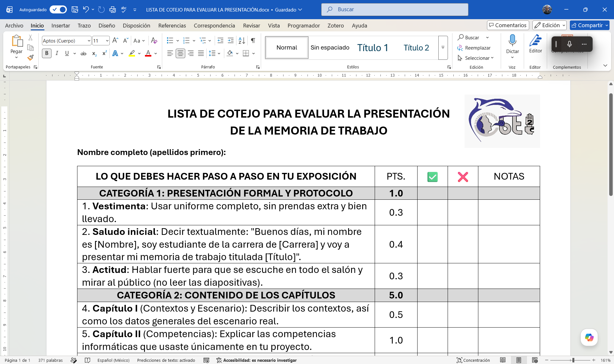The image size is (614, 364).
Task: Decrease paragraph indent
Action: pyautogui.click(x=220, y=41)
